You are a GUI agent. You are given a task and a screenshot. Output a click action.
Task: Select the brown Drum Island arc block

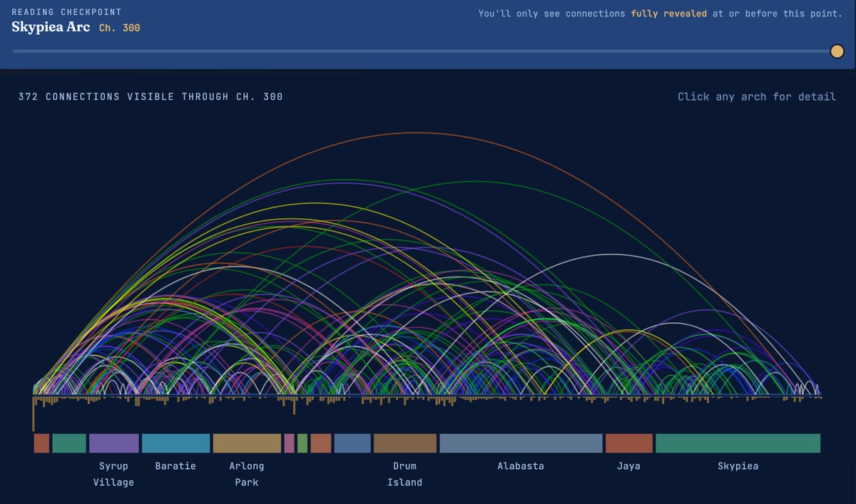click(405, 443)
